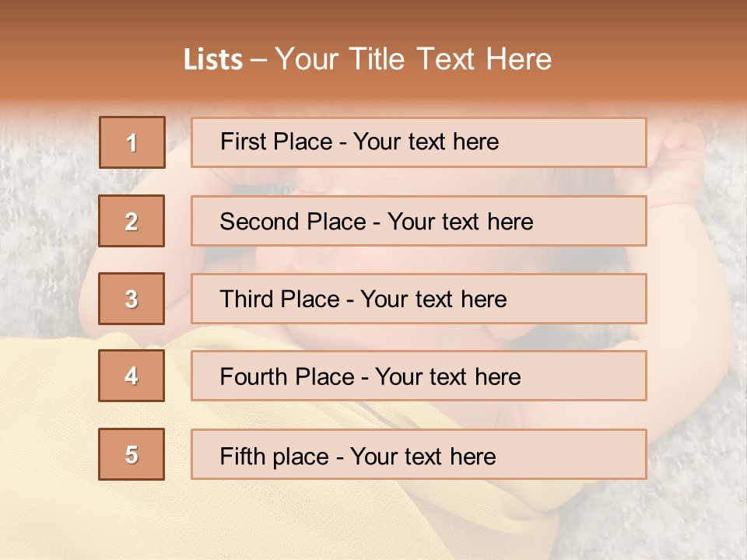747x560 pixels.
Task: Click 'First Place' words in first row
Action: [276, 142]
